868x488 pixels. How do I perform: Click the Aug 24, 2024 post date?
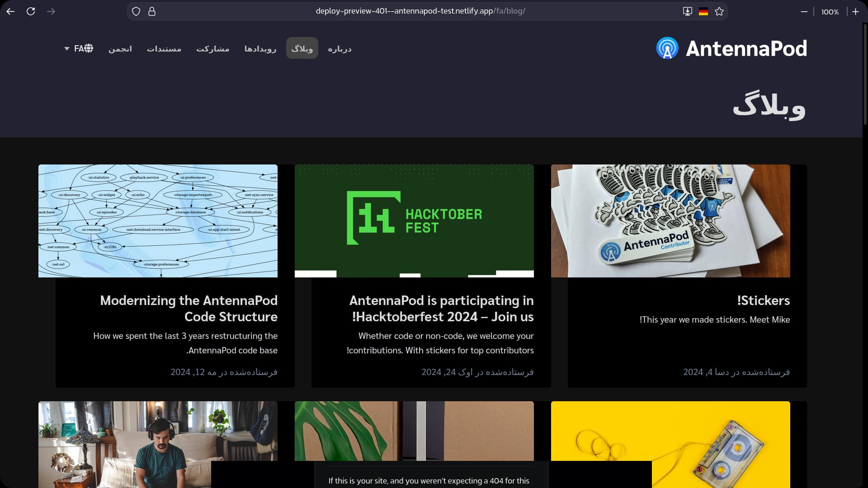click(x=477, y=372)
